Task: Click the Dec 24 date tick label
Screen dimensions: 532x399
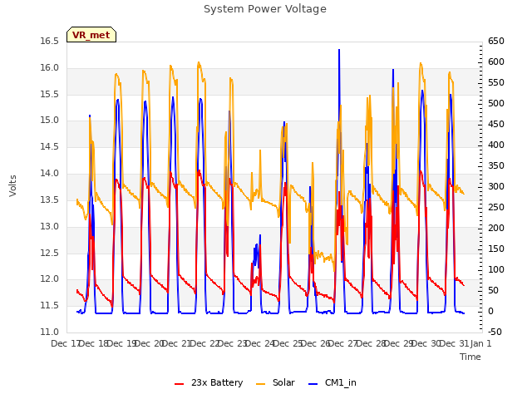Action: (259, 343)
